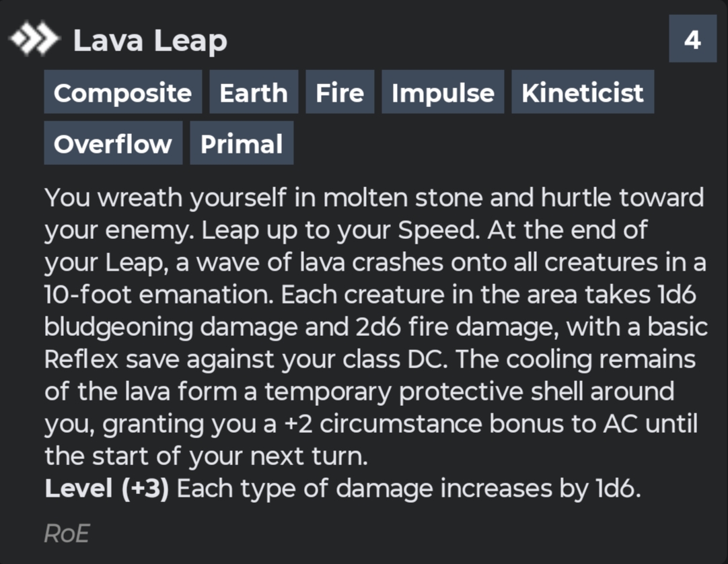This screenshot has height=564, width=728.
Task: Select the Overflow trait tag
Action: [113, 143]
